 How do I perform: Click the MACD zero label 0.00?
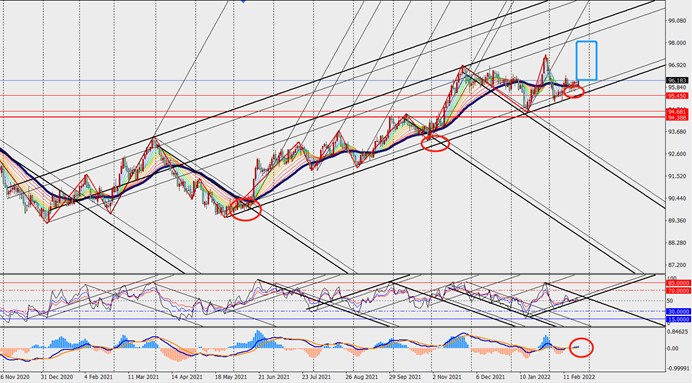coord(673,349)
